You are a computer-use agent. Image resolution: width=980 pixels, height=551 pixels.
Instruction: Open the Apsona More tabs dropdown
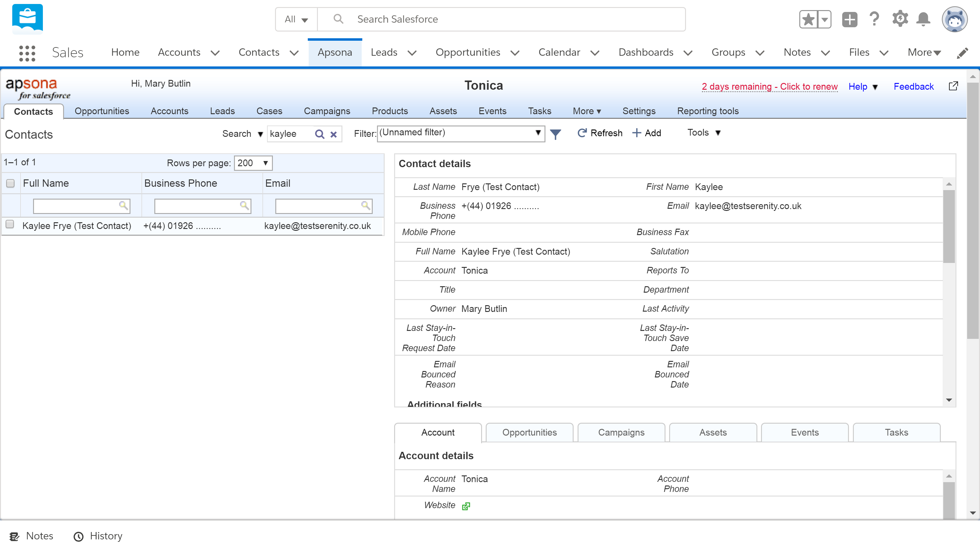pos(587,111)
